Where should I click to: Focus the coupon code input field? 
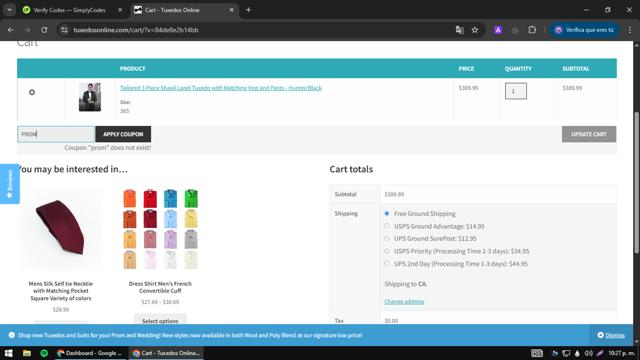click(56, 134)
